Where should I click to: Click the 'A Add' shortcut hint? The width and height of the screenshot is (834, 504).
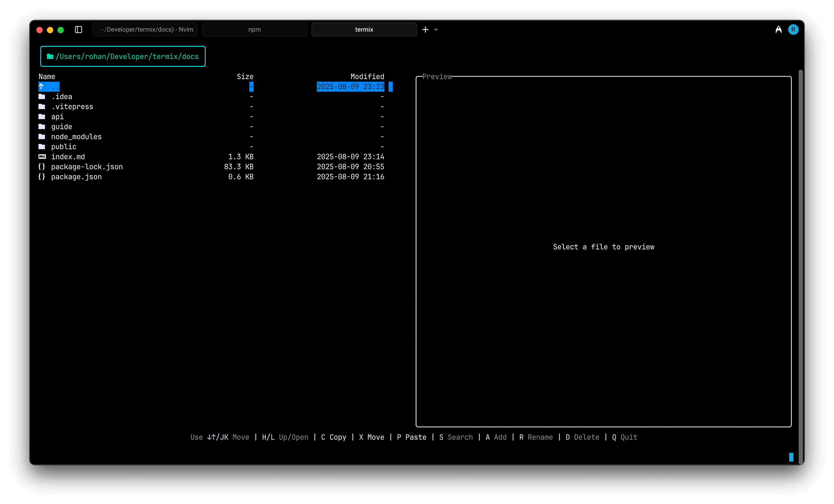point(496,437)
